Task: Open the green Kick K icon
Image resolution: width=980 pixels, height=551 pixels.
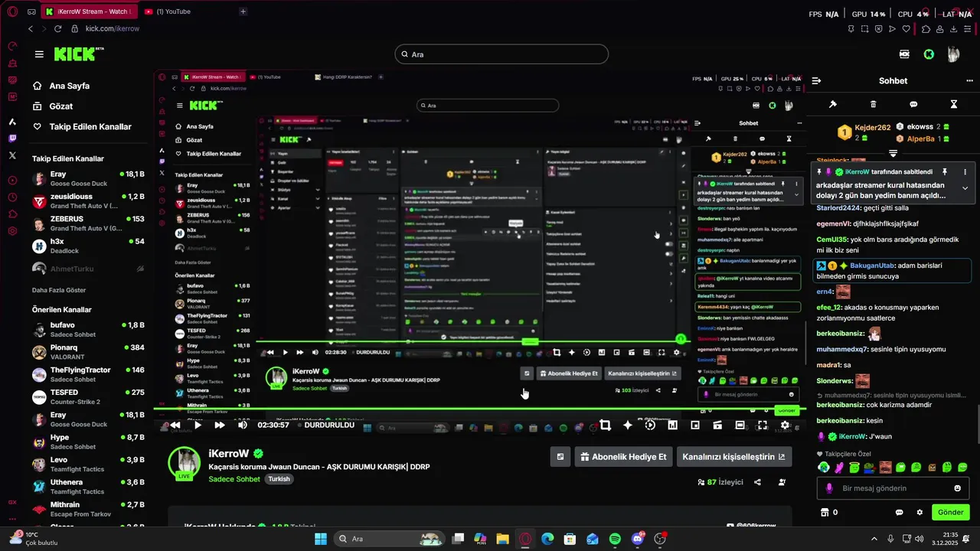Action: (x=929, y=54)
